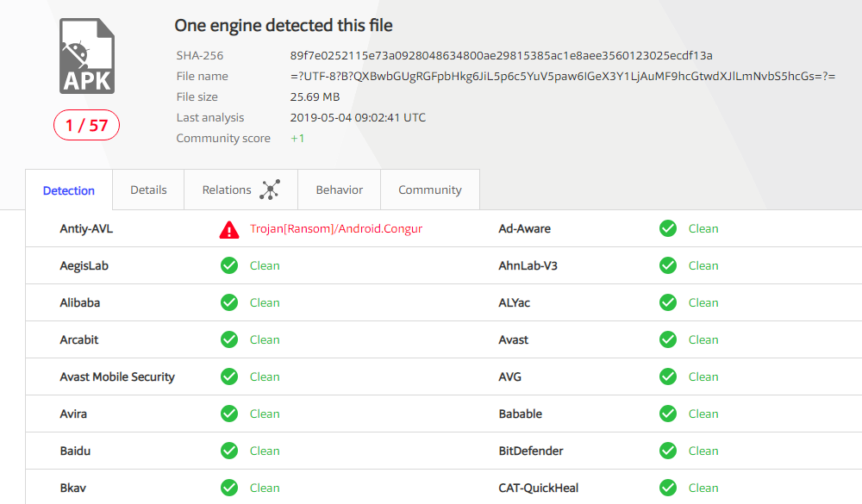The image size is (862, 504).
Task: Click green checkmark icon for Avast
Action: (x=668, y=339)
